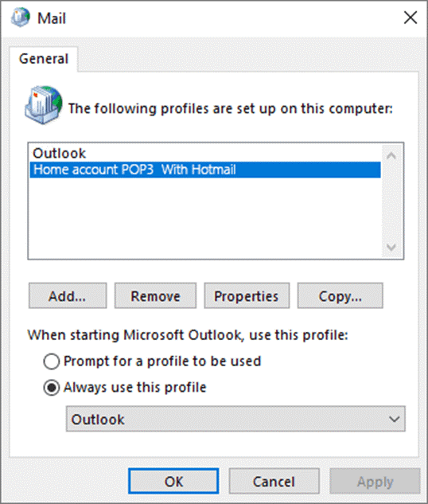
Task: Click the Apply button
Action: tap(375, 481)
